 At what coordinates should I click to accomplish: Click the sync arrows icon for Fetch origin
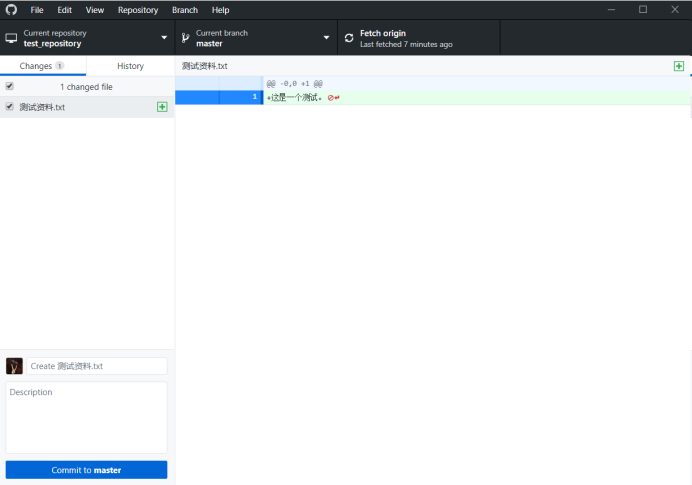click(x=349, y=38)
